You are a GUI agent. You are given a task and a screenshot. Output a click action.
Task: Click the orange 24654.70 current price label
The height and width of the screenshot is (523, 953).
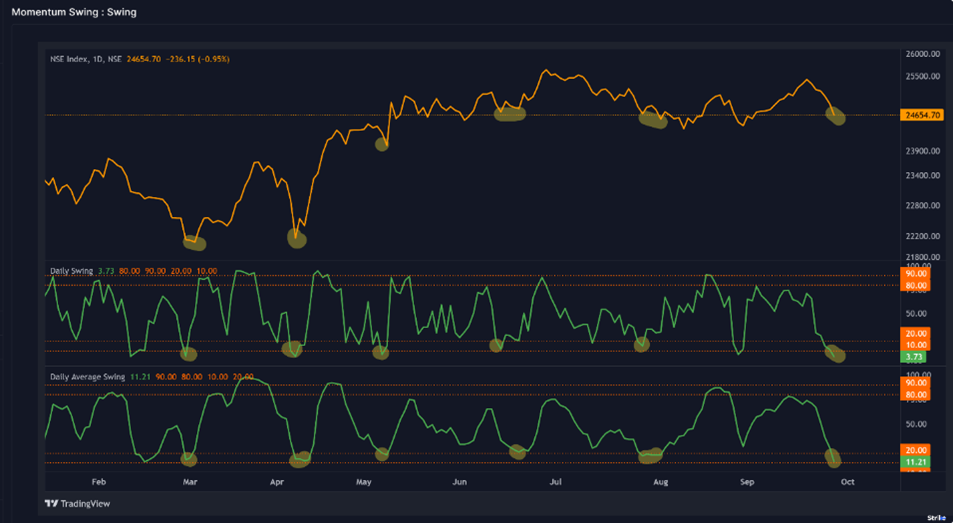point(922,115)
